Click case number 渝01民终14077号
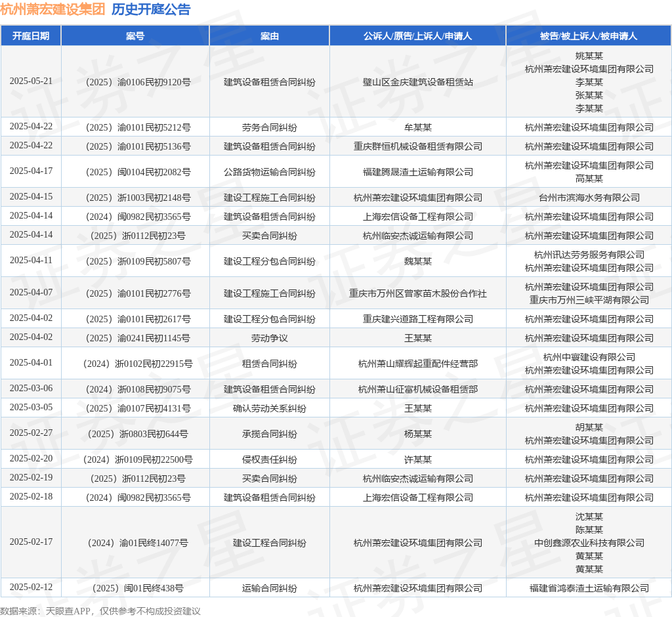 point(138,543)
